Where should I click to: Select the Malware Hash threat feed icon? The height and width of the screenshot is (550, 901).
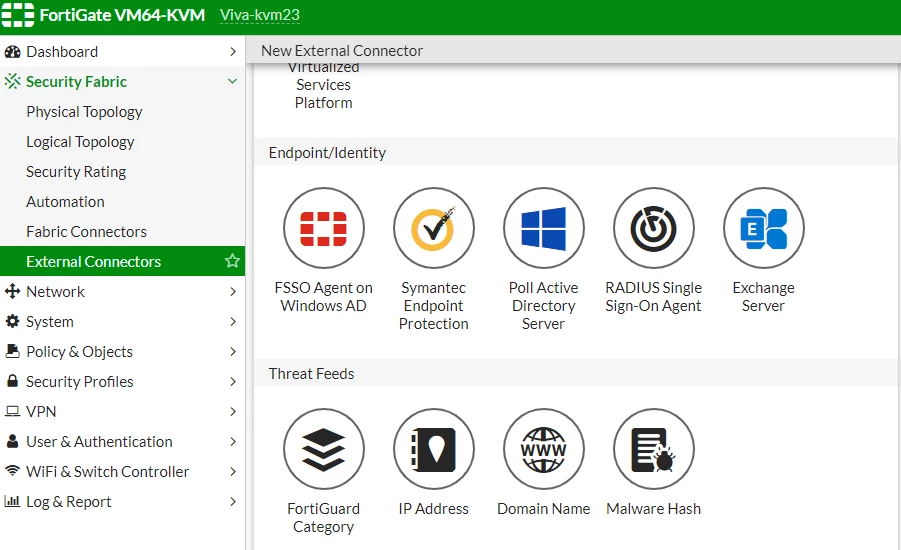653,449
